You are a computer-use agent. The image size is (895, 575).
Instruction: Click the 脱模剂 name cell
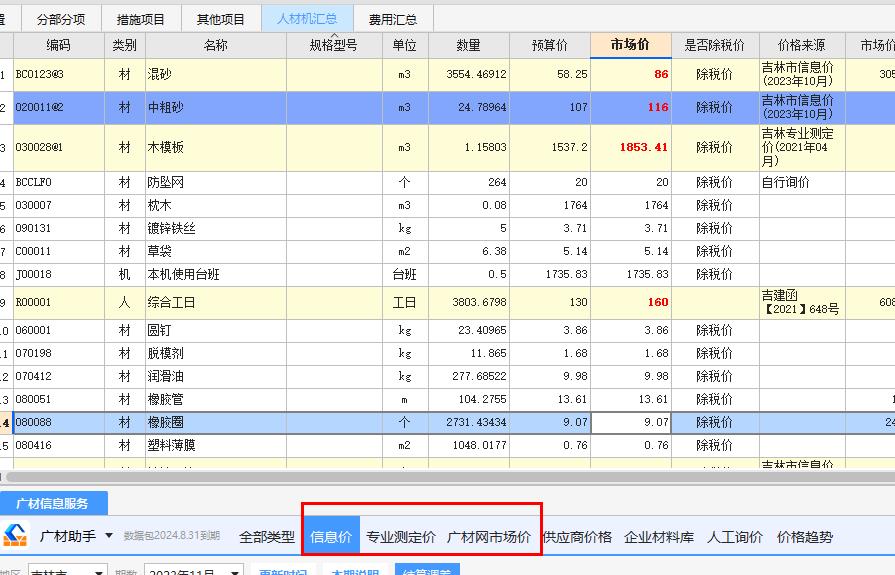coord(216,353)
